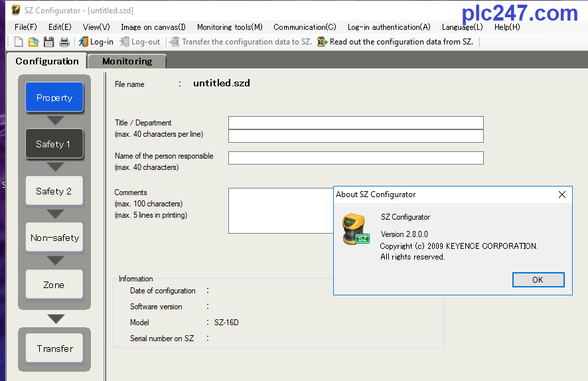This screenshot has width=588, height=381.
Task: Click the Log-out toolbar button
Action: click(140, 42)
